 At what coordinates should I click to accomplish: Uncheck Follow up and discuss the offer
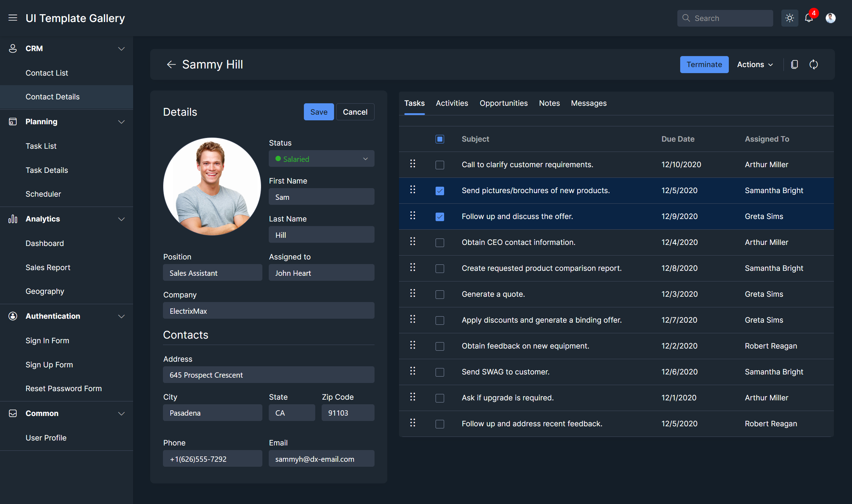click(439, 217)
